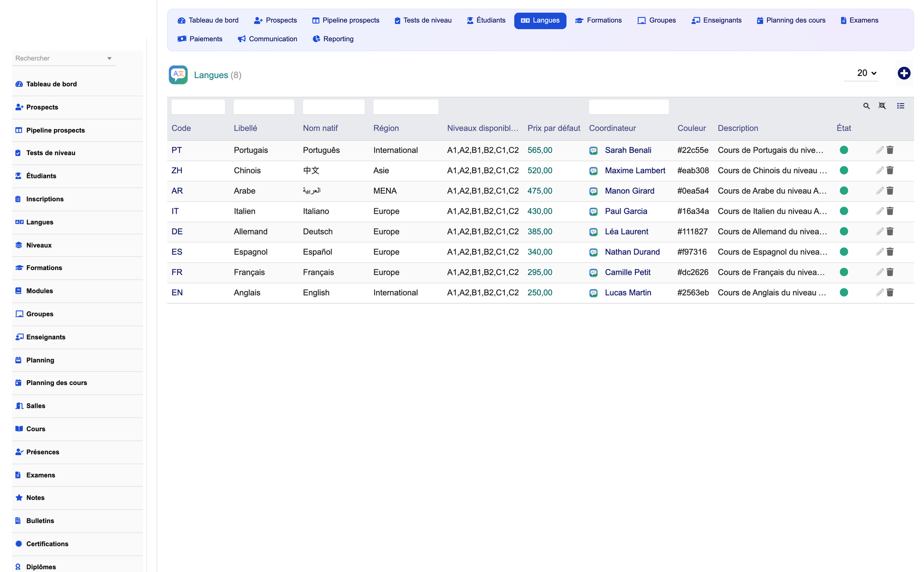
Task: Delete the Italien row with trash icon
Action: pos(890,211)
